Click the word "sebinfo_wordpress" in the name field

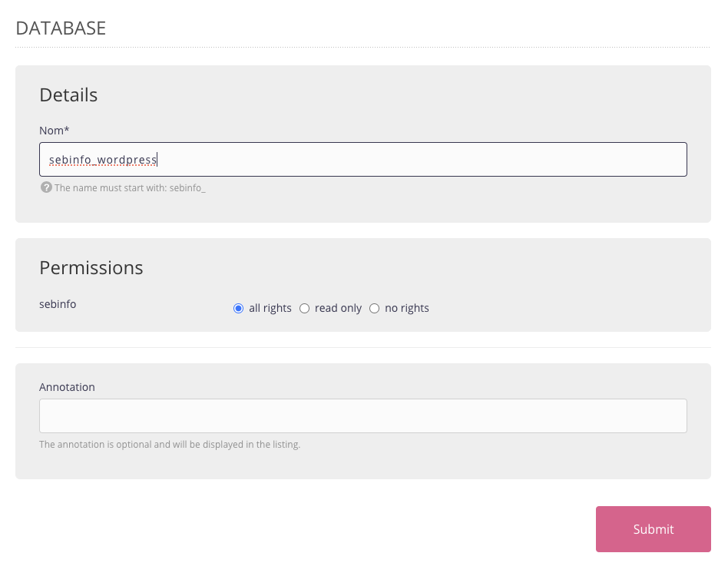102,160
